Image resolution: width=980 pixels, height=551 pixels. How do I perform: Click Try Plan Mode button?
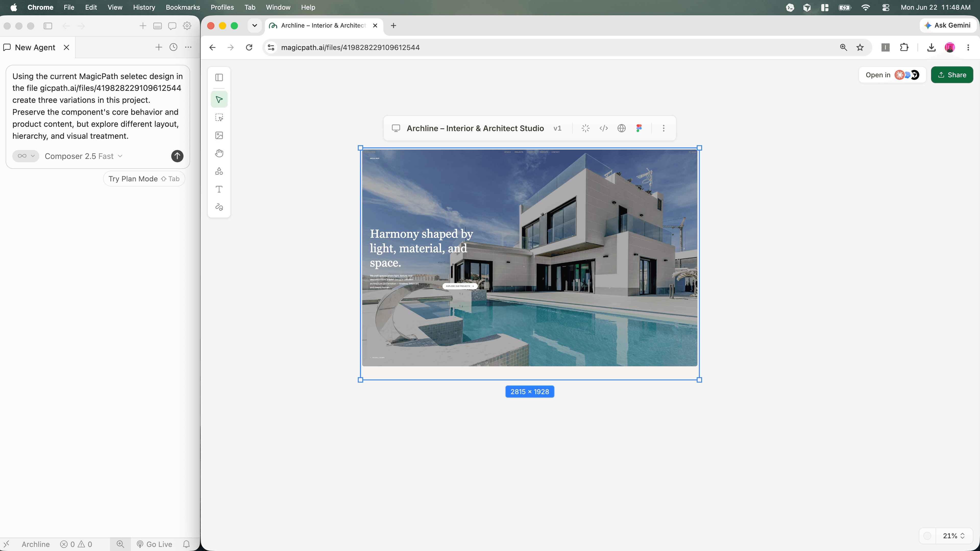point(144,179)
